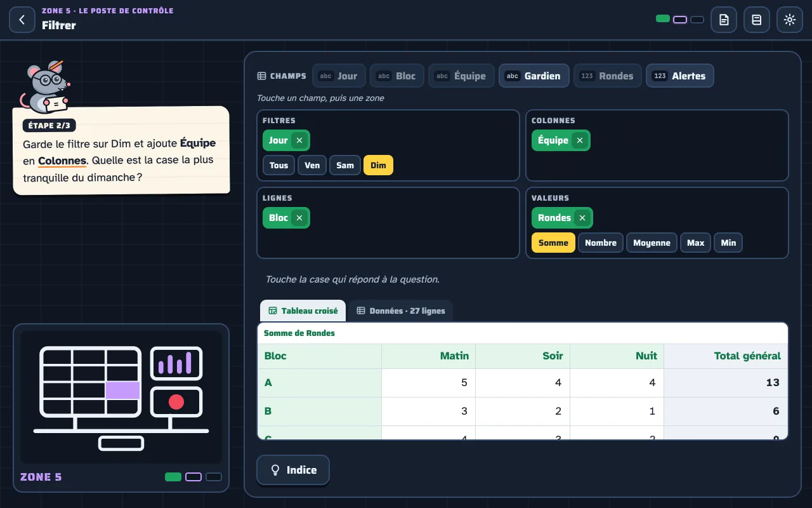This screenshot has height=508, width=812.
Task: Remove Équipe from Colonnes with its X
Action: click(x=580, y=140)
